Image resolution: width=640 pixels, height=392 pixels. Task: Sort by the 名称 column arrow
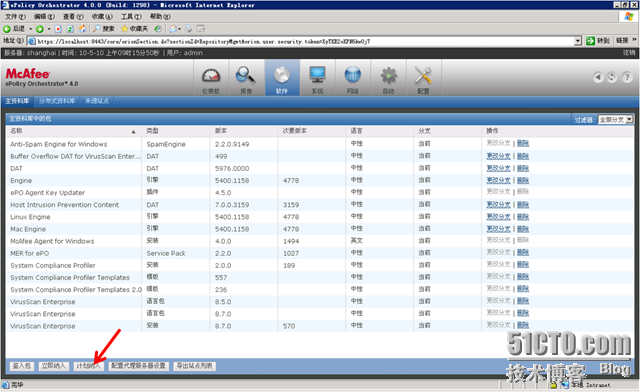[133, 131]
